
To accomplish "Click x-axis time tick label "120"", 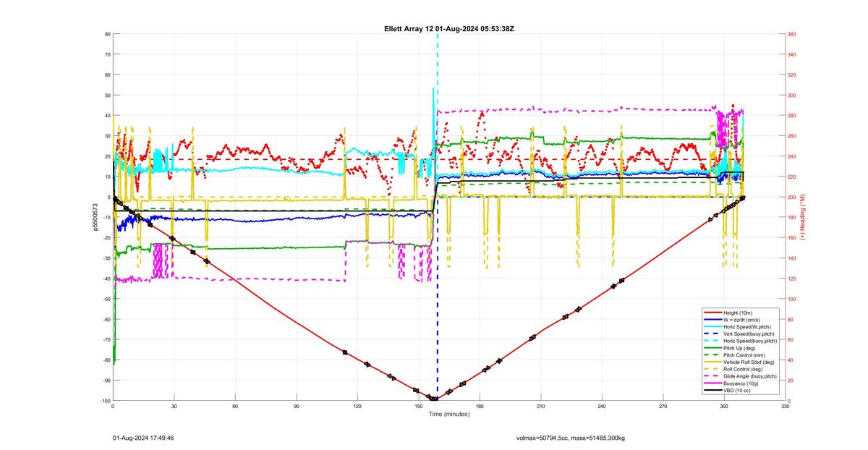I will [x=357, y=407].
